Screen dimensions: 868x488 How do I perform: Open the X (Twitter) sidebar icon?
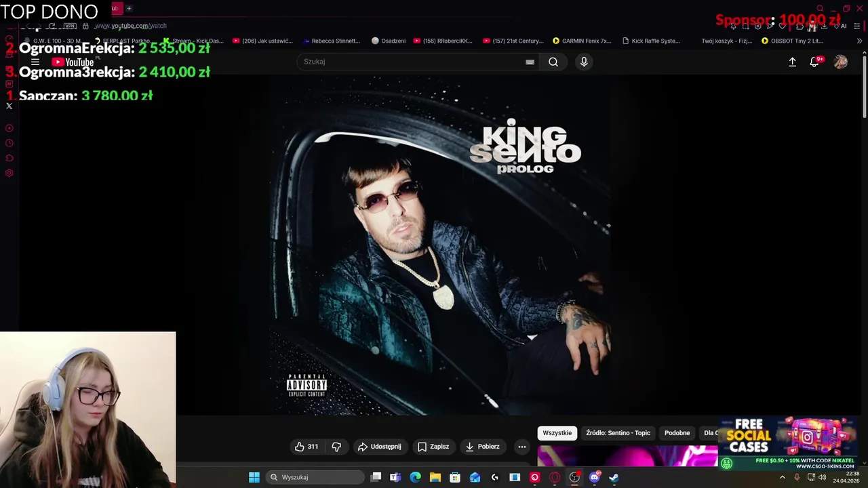[x=9, y=106]
